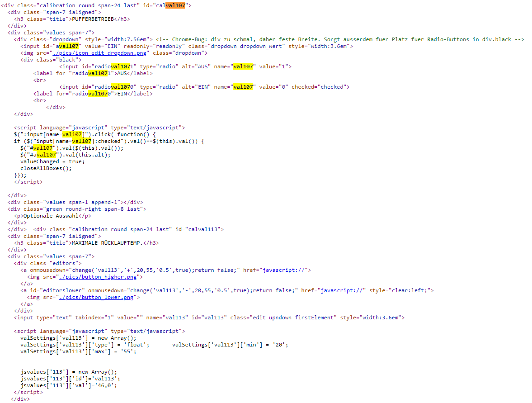The height and width of the screenshot is (403, 532).
Task: Click the "green round-right span-8 last" div line
Action: click(x=77, y=209)
